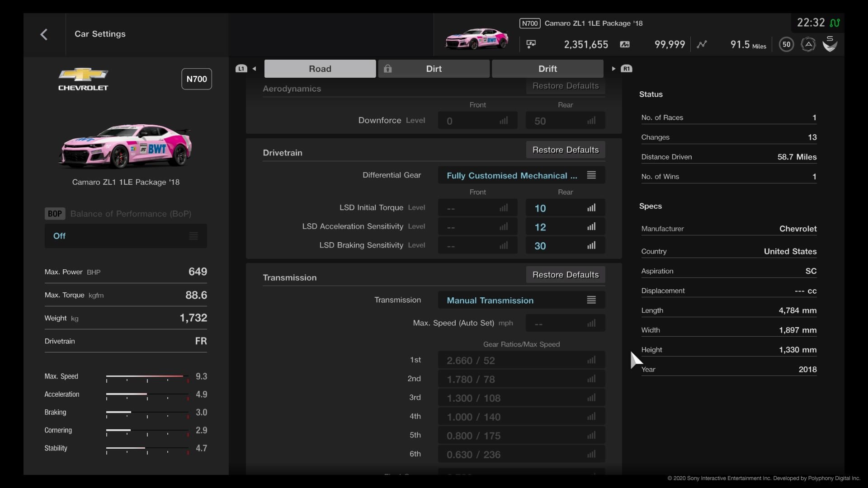The width and height of the screenshot is (868, 488).
Task: Click the bars icon on 1st gear ratio
Action: (x=591, y=360)
